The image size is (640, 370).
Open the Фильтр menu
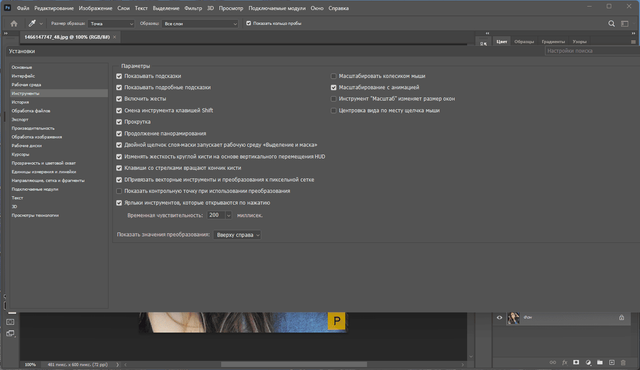coord(193,8)
